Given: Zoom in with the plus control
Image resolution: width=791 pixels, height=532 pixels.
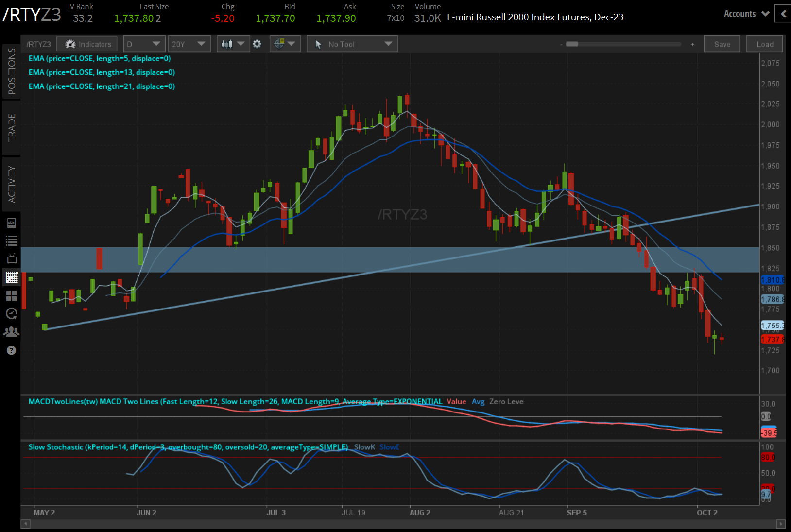Looking at the screenshot, I should click(x=692, y=44).
